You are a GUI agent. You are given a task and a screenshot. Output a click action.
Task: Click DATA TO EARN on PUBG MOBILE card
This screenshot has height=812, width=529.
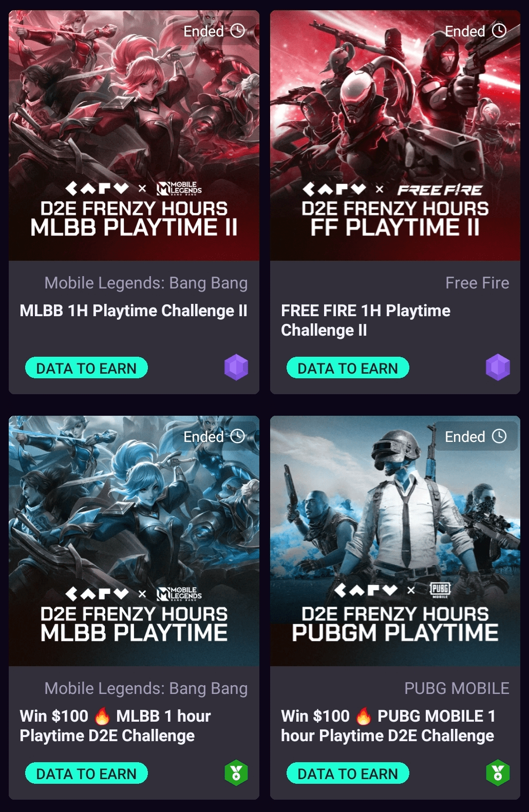[348, 774]
